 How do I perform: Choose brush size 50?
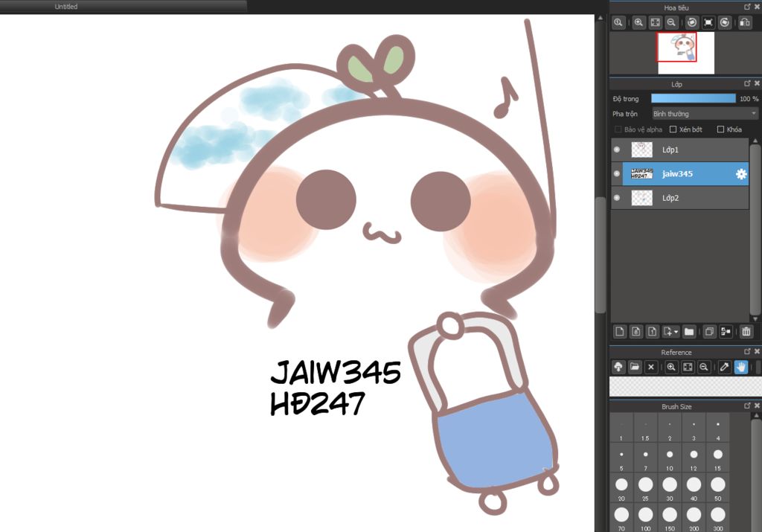[x=718, y=488]
